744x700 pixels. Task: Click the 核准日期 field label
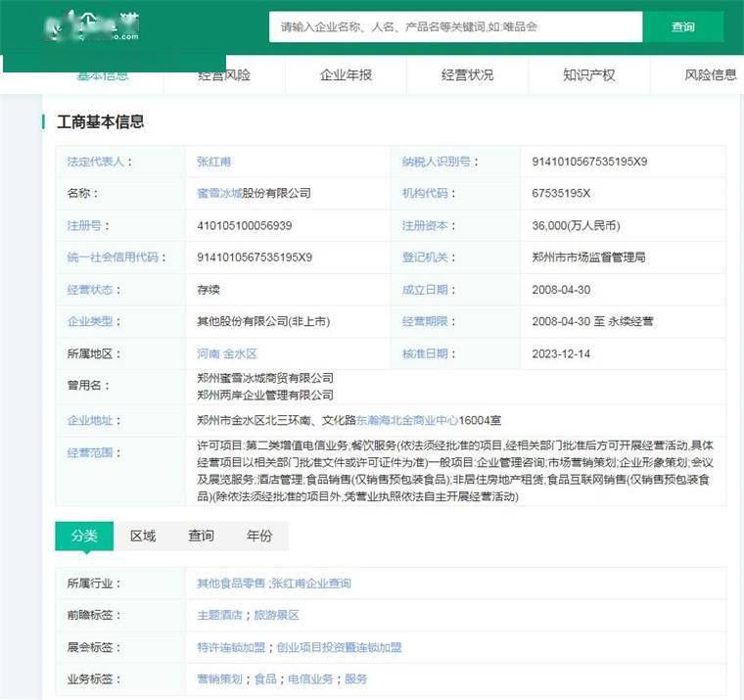pos(425,353)
